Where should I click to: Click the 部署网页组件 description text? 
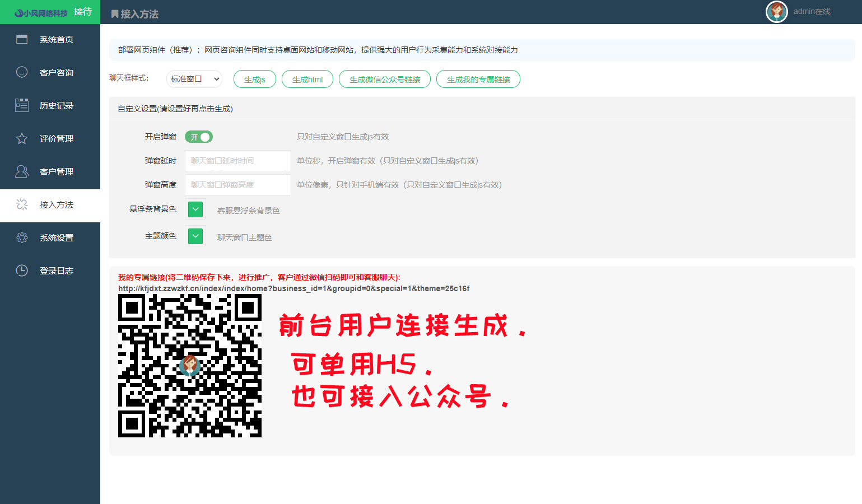tap(318, 50)
